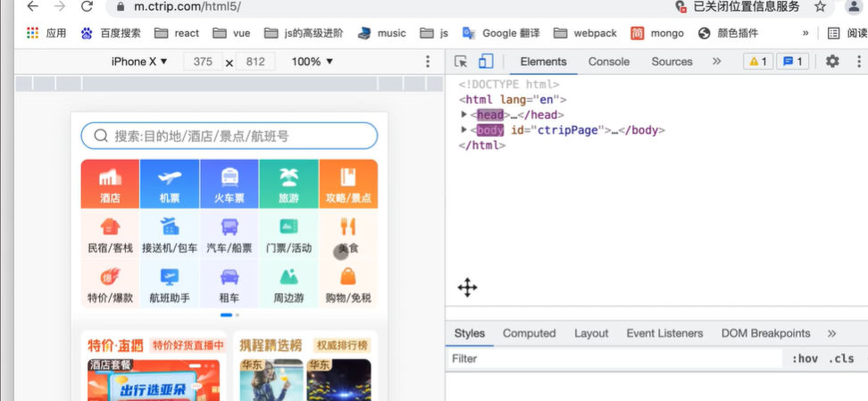This screenshot has height=401, width=868.
Task: Show more DevTools tabs chevron
Action: 717,62
